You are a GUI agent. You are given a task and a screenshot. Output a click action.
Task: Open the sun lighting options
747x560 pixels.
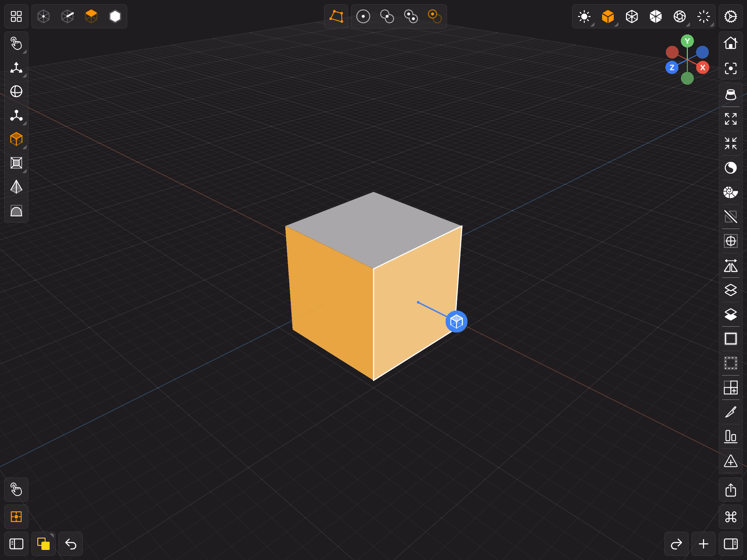[584, 16]
